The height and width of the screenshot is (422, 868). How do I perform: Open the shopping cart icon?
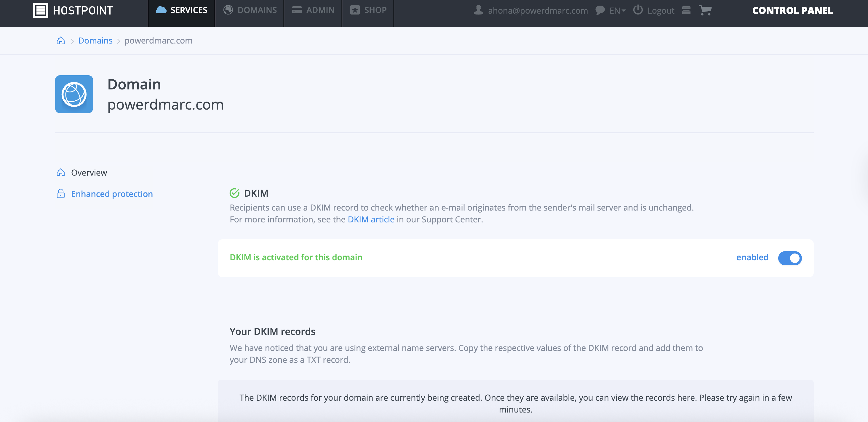[705, 10]
